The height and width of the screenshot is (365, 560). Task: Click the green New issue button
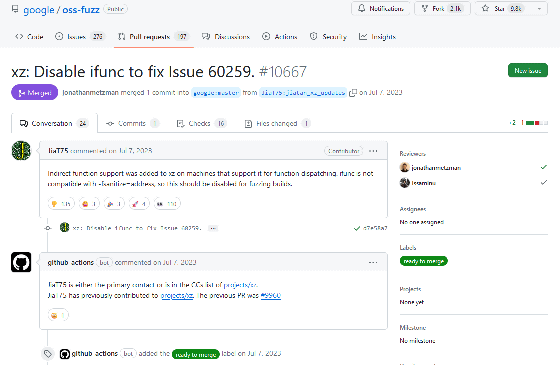528,70
